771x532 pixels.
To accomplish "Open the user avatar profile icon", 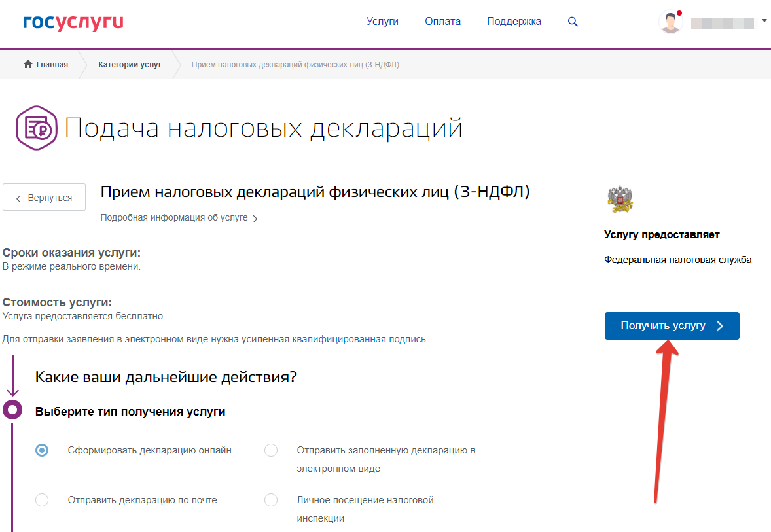I will pos(670,22).
